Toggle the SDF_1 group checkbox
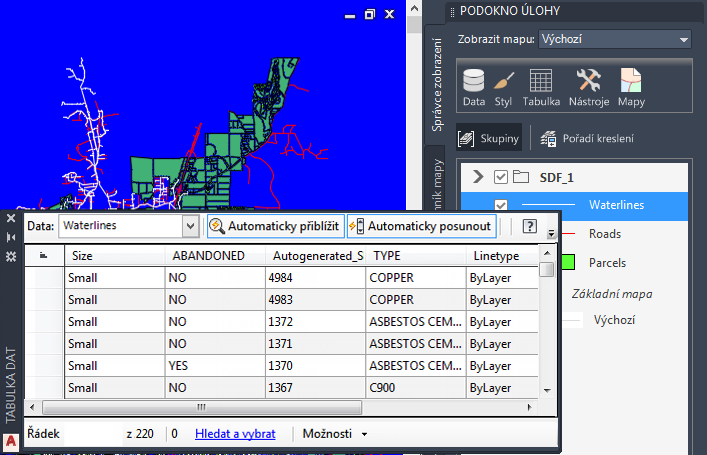 click(501, 177)
